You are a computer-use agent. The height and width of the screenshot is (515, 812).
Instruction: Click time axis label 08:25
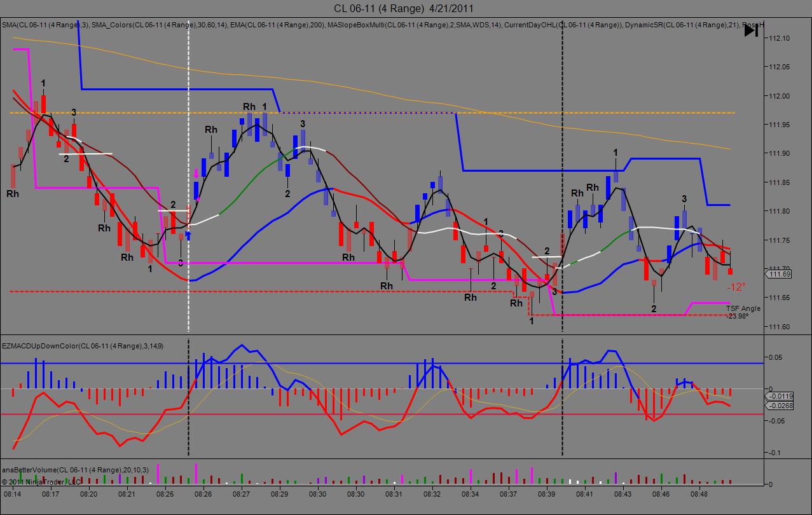coord(165,493)
